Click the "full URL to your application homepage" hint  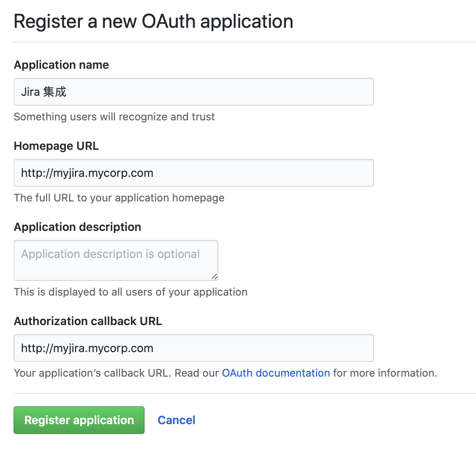119,198
